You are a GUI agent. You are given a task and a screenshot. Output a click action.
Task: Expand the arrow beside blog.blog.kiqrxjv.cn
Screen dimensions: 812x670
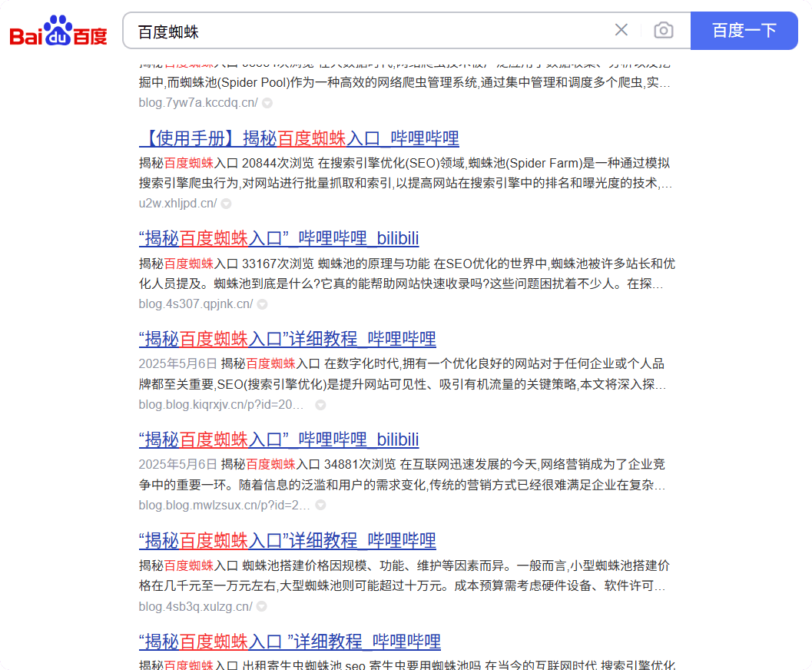pos(321,405)
